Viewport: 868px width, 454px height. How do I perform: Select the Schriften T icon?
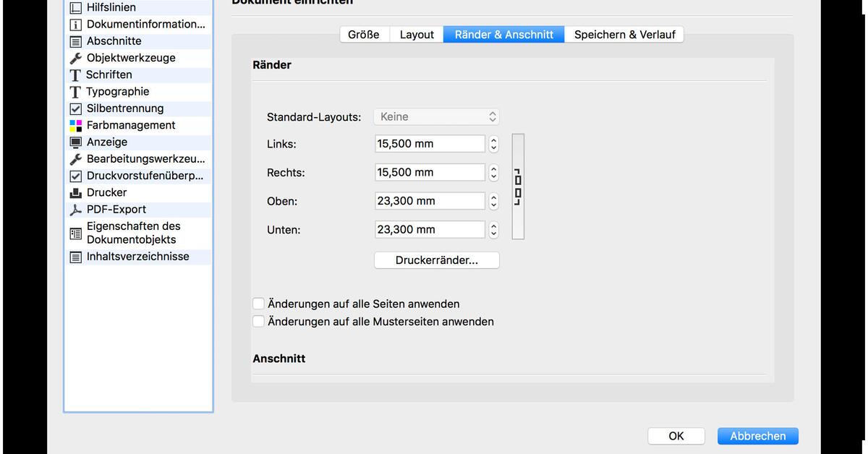pos(75,74)
